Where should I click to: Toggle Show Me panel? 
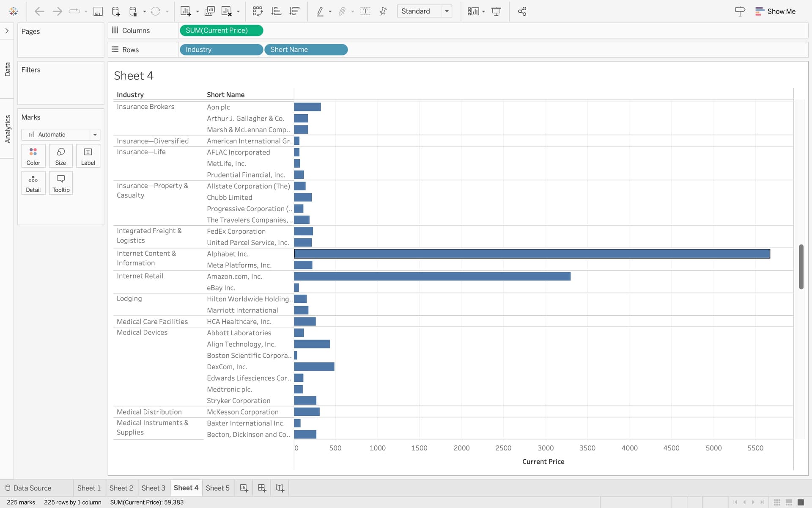(776, 11)
